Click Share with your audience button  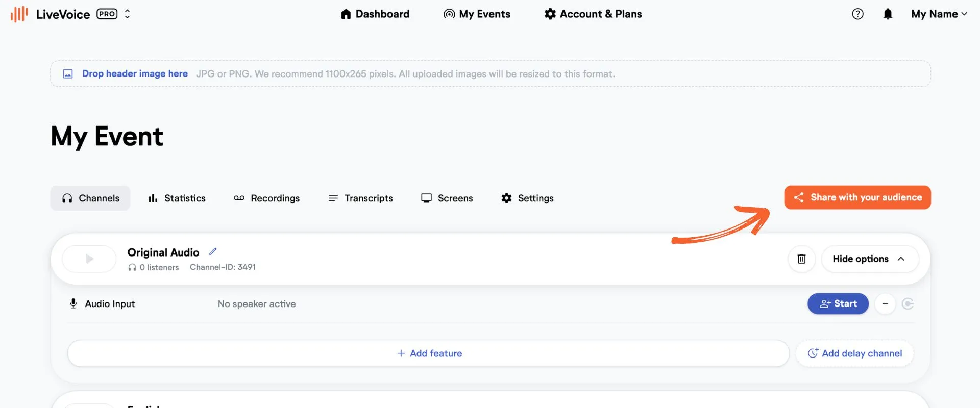pos(857,197)
